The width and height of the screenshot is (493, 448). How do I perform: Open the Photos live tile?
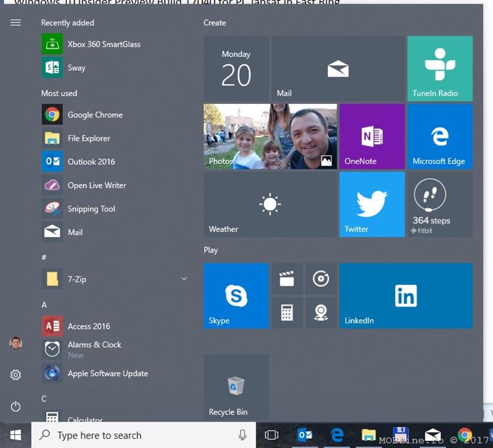point(270,137)
